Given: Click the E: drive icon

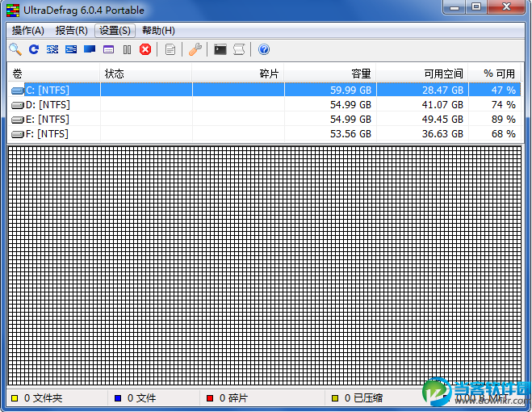Looking at the screenshot, I should coord(17,120).
